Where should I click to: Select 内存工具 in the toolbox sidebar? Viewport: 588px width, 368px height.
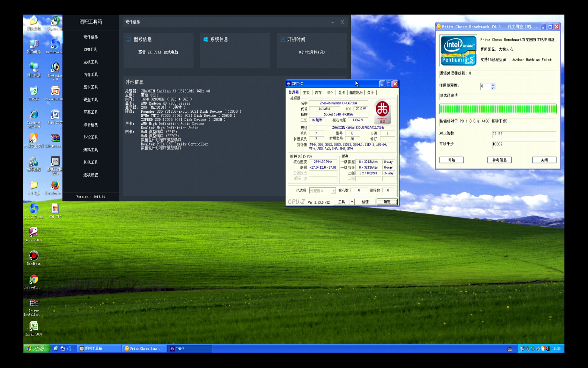coord(91,74)
